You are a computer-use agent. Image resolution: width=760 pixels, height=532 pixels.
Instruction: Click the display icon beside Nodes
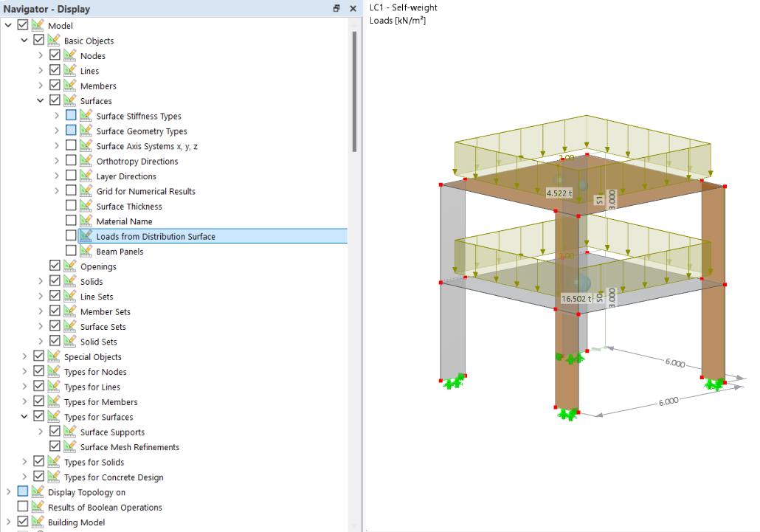click(x=70, y=55)
